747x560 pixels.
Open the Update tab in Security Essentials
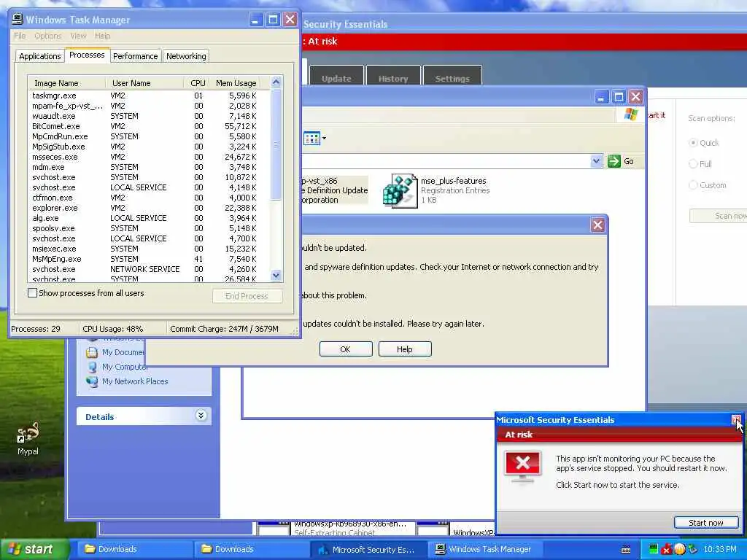click(336, 76)
